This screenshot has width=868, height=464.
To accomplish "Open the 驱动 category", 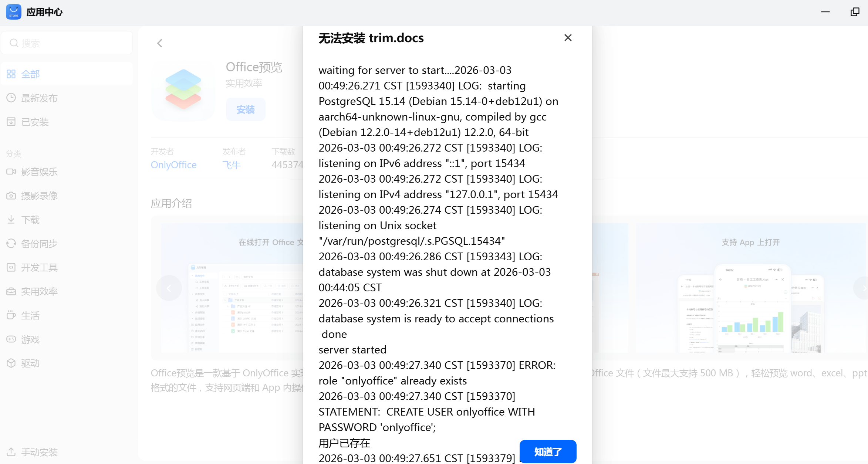I will [30, 363].
